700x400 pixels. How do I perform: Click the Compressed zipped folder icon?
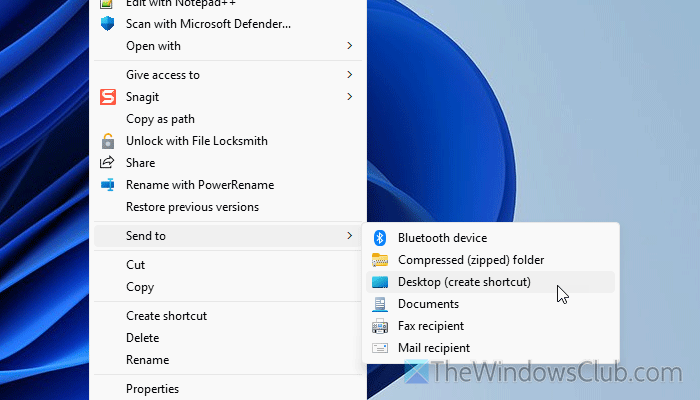pyautogui.click(x=380, y=260)
